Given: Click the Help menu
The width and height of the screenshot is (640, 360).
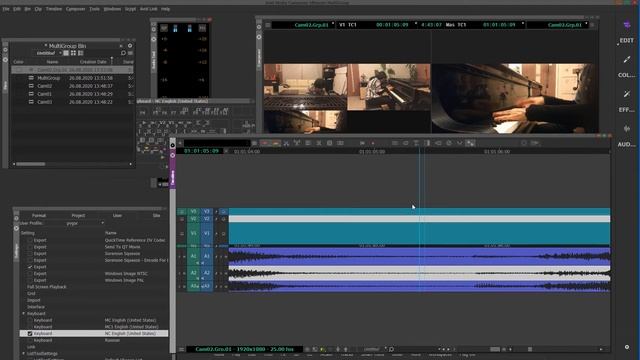Looking at the screenshot, I should click(165, 9).
